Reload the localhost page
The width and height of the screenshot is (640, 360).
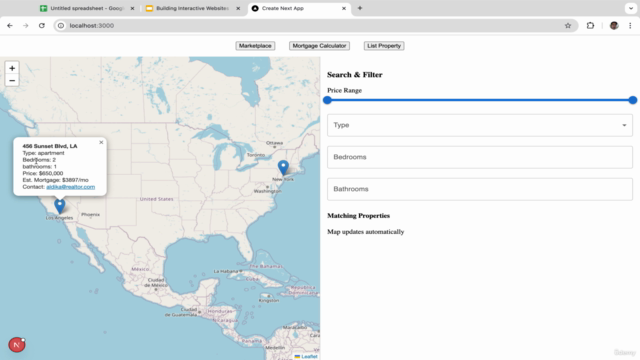(x=42, y=25)
